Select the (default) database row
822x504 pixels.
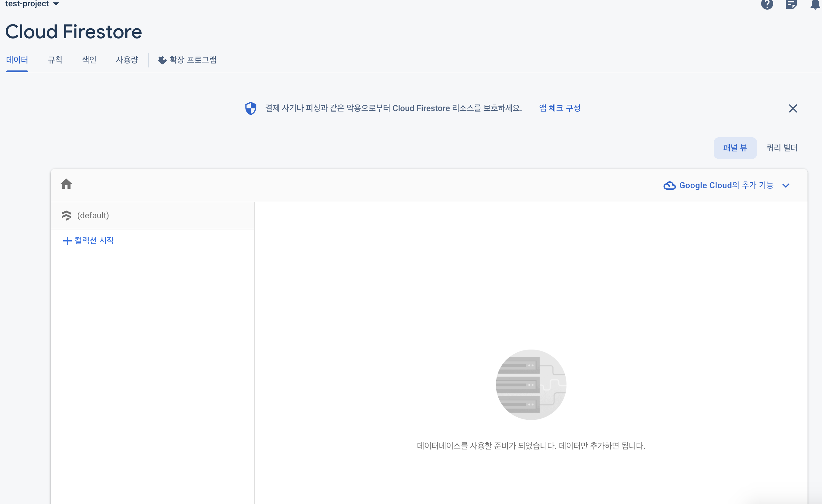152,215
